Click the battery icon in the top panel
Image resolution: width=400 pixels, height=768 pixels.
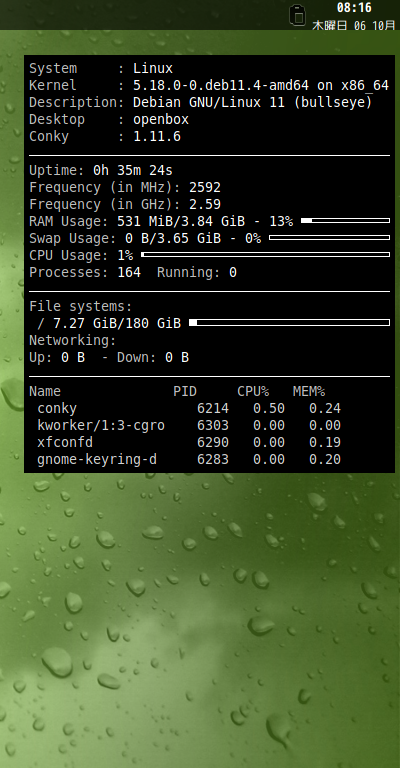point(297,15)
